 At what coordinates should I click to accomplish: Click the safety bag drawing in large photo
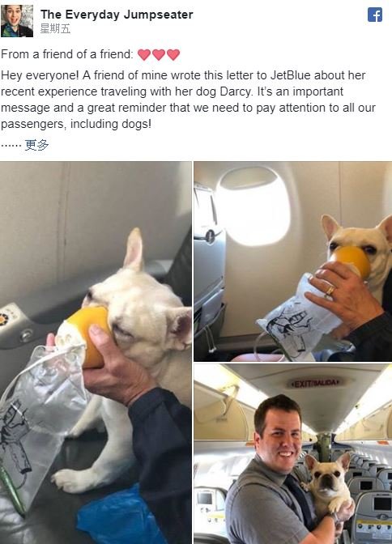point(15,437)
